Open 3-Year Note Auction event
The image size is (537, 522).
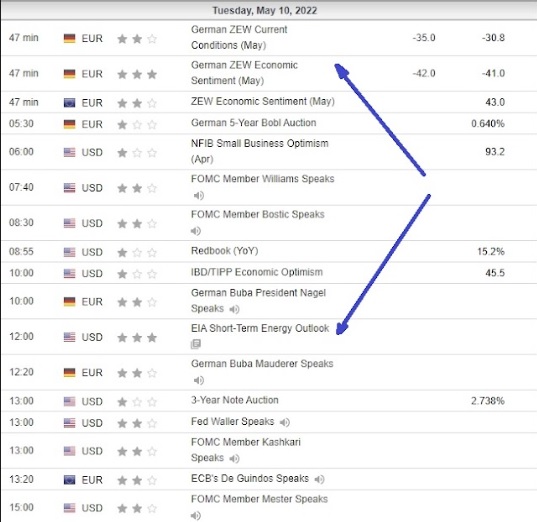[235, 400]
